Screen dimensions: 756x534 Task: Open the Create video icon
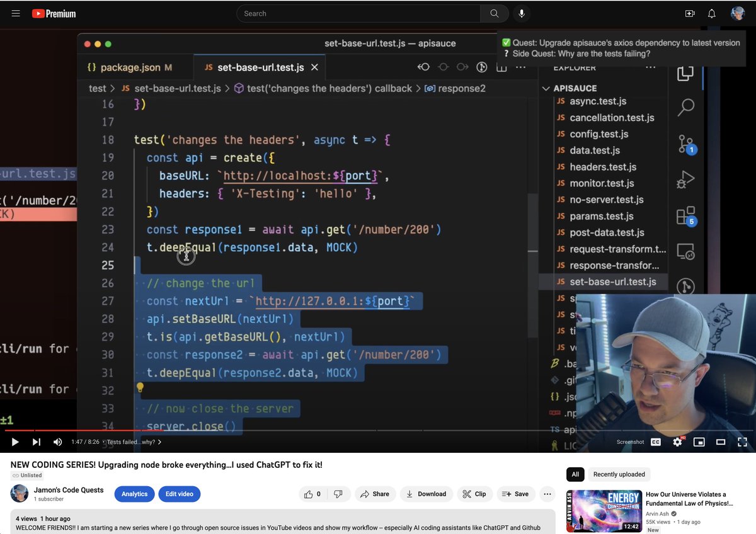(x=690, y=13)
